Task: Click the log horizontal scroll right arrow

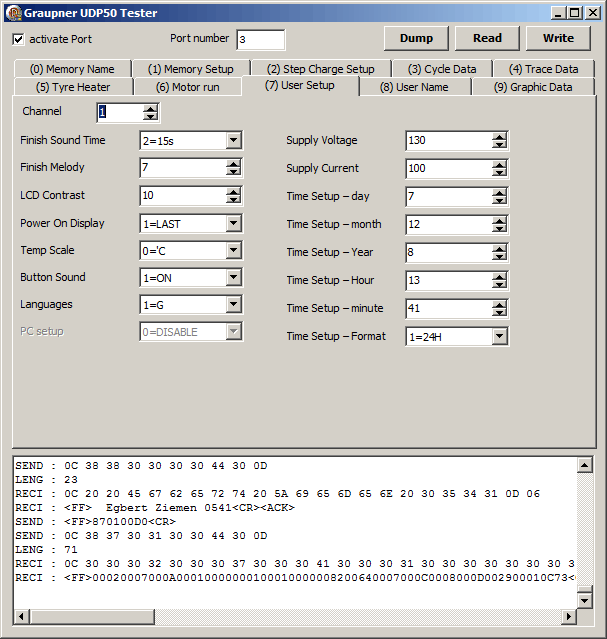Action: point(569,617)
